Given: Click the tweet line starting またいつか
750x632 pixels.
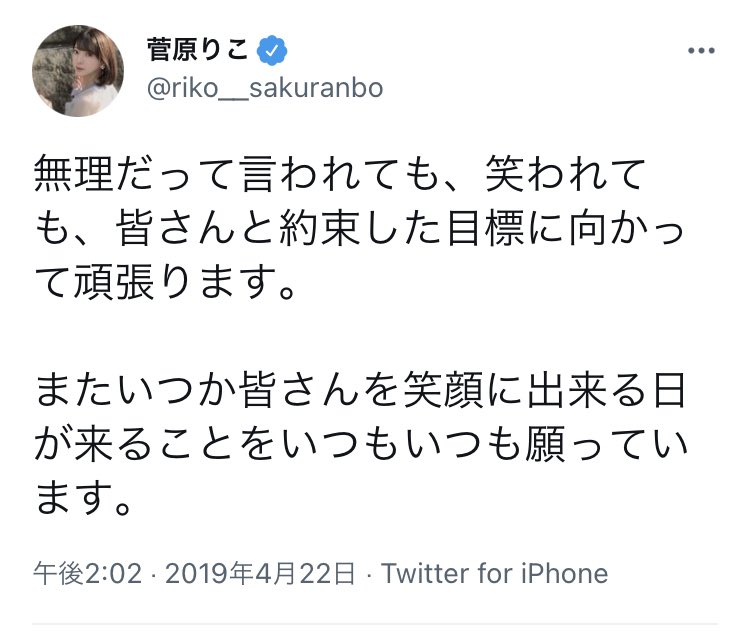Looking at the screenshot, I should click(361, 390).
